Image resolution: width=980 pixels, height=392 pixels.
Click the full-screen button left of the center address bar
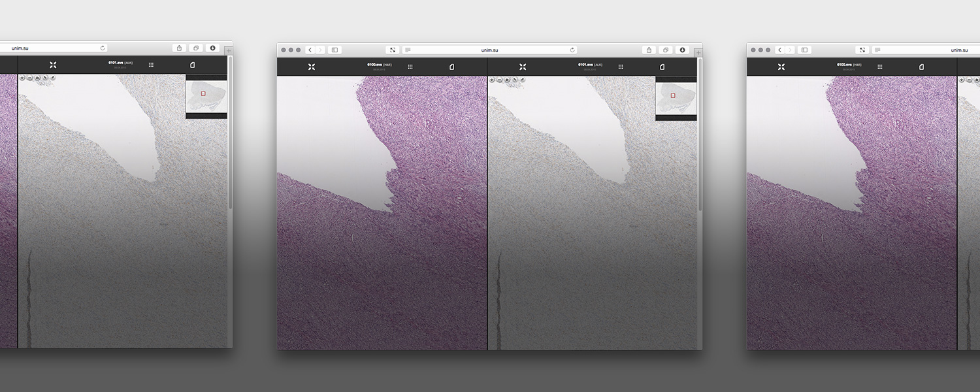392,50
